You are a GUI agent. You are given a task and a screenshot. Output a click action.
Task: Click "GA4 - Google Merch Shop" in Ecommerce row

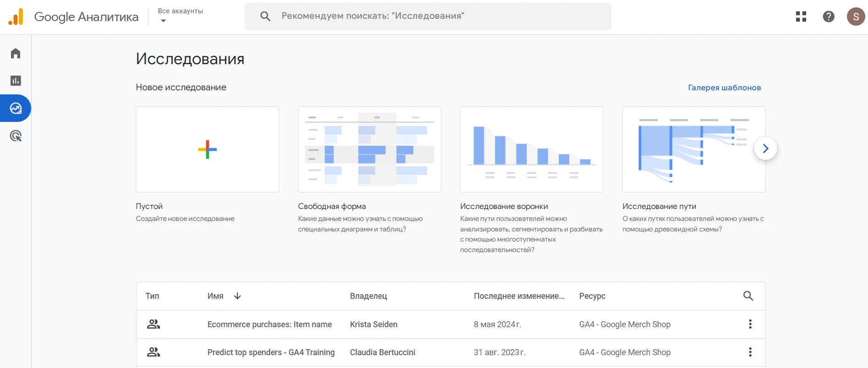(625, 324)
